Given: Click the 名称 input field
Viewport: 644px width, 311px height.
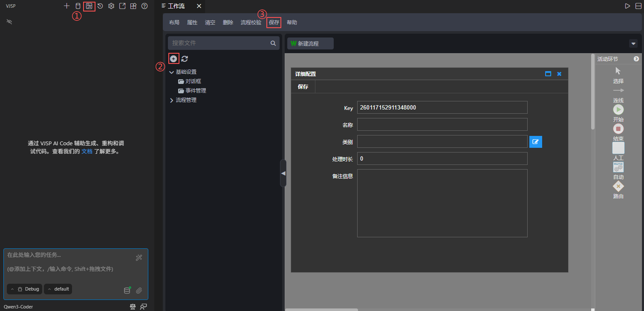Looking at the screenshot, I should [442, 124].
